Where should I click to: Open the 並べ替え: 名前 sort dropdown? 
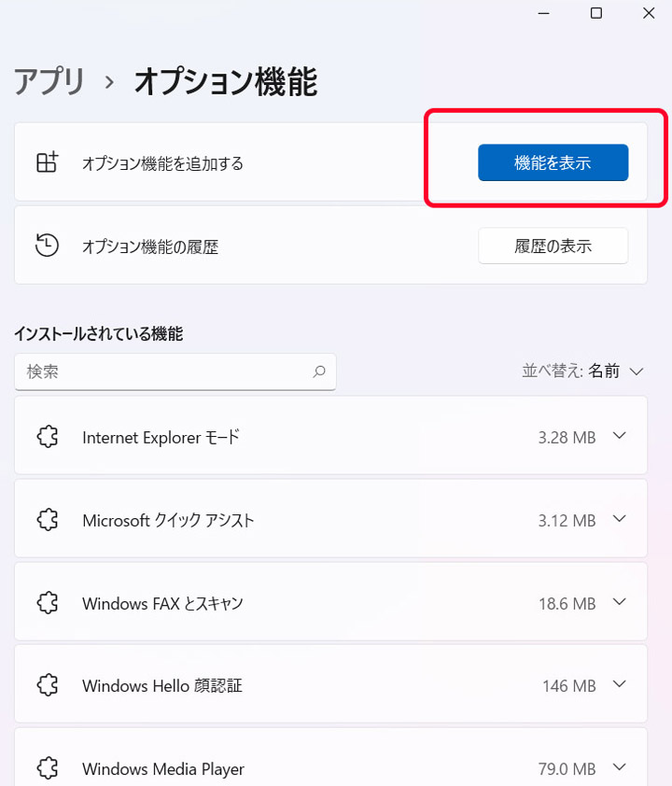point(582,372)
